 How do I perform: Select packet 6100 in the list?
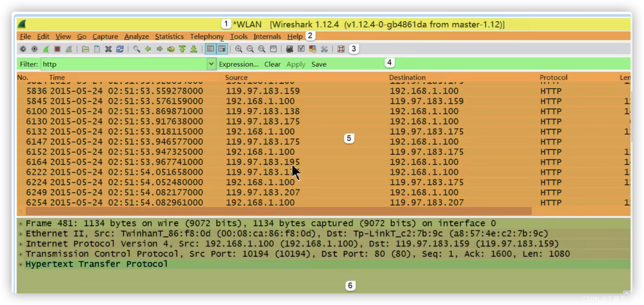324,111
